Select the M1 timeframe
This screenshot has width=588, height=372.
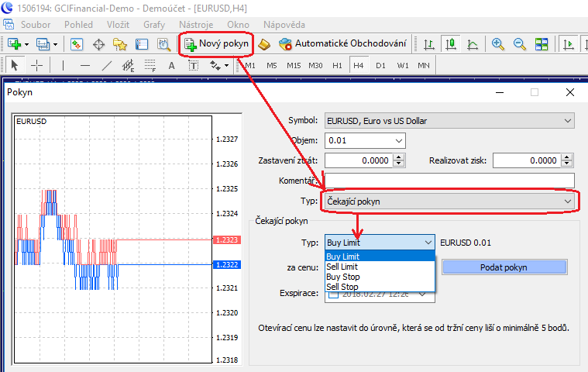[250, 66]
